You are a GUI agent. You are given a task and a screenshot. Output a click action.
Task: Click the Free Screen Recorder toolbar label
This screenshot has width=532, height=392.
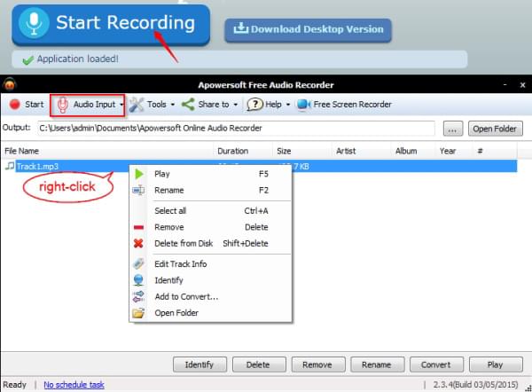pos(352,105)
